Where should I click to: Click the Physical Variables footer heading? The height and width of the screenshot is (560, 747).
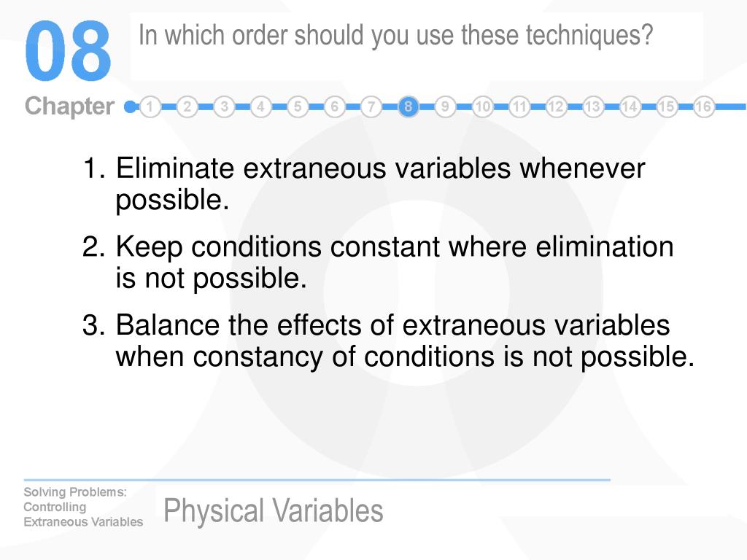(273, 511)
